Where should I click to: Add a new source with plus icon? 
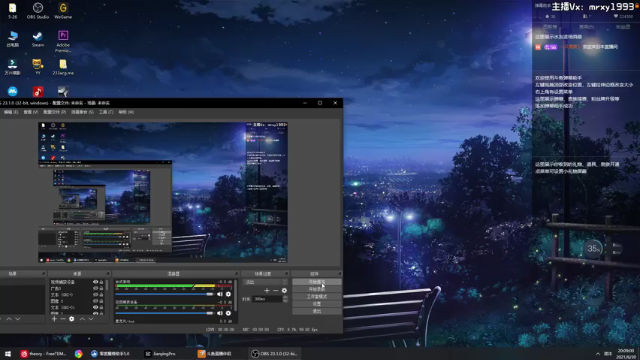coord(54,319)
